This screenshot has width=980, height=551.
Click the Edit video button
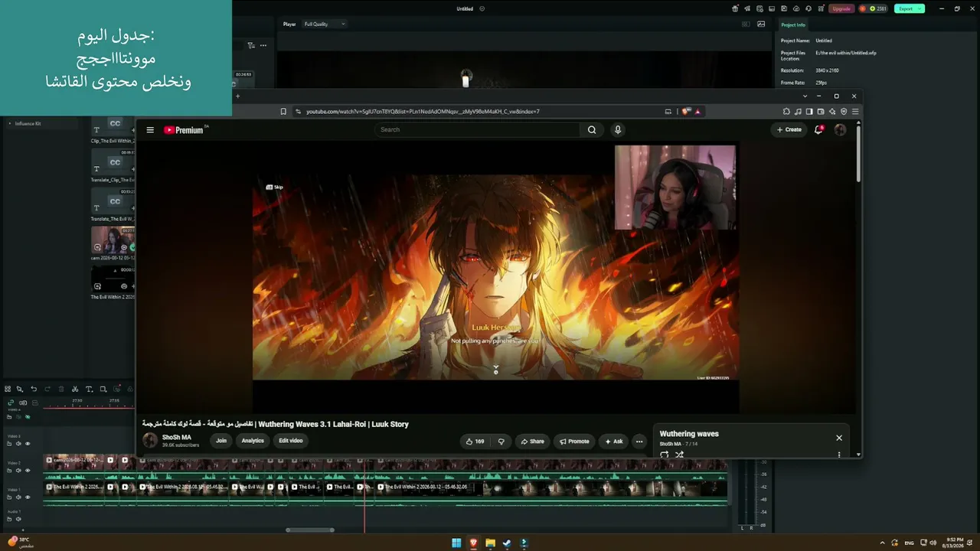click(x=291, y=441)
